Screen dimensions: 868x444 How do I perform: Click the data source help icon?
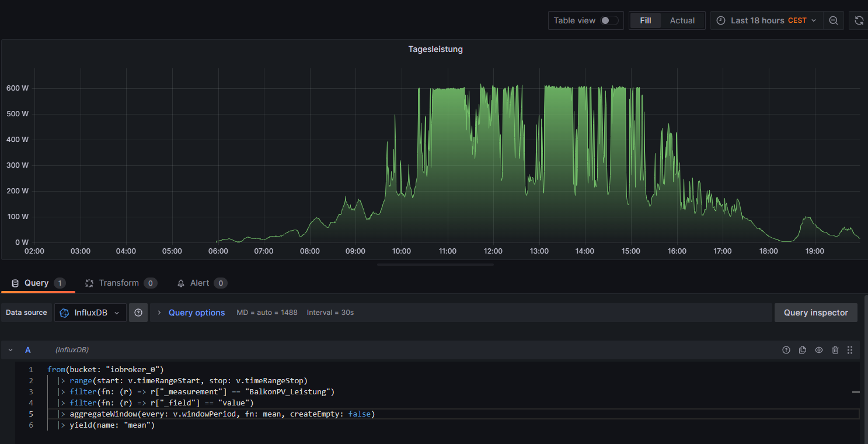click(x=138, y=313)
